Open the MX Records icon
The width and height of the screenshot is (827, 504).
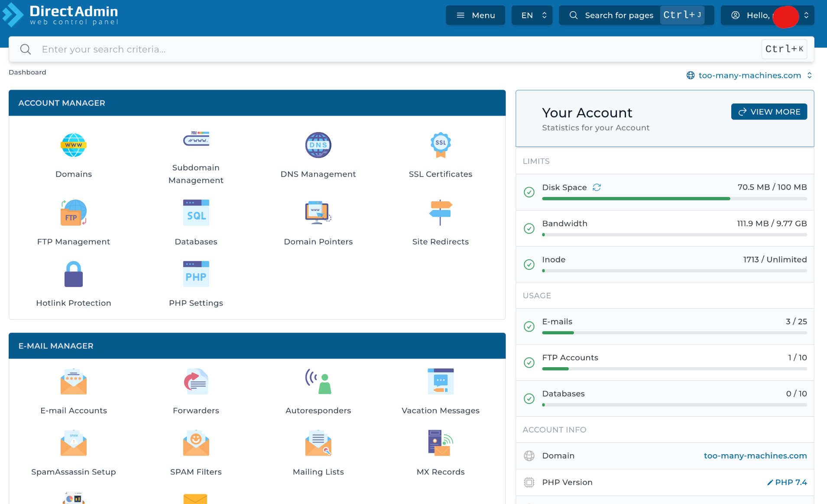pos(441,443)
